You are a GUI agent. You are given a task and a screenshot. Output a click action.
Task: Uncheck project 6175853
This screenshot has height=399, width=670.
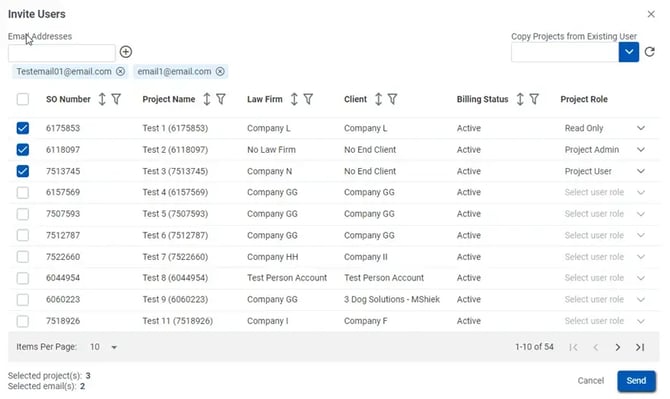click(23, 128)
